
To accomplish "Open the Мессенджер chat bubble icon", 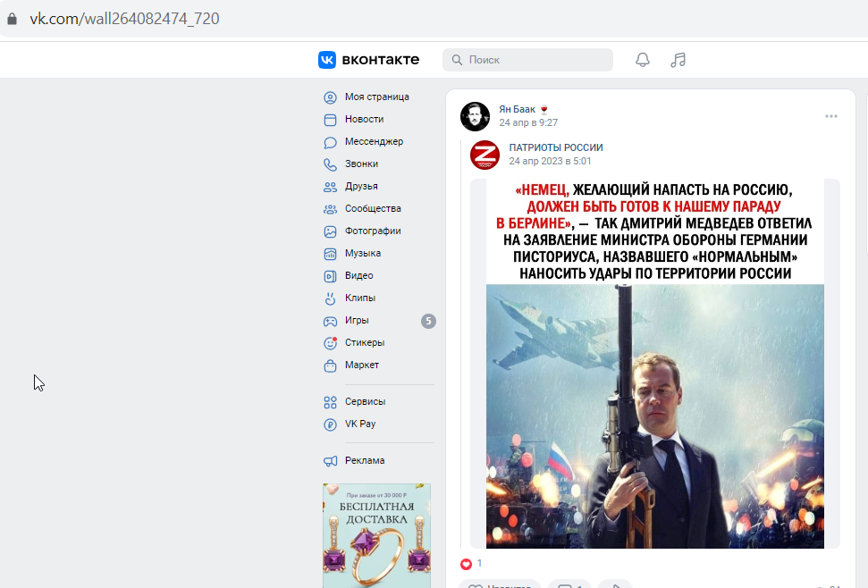I will pyautogui.click(x=330, y=142).
